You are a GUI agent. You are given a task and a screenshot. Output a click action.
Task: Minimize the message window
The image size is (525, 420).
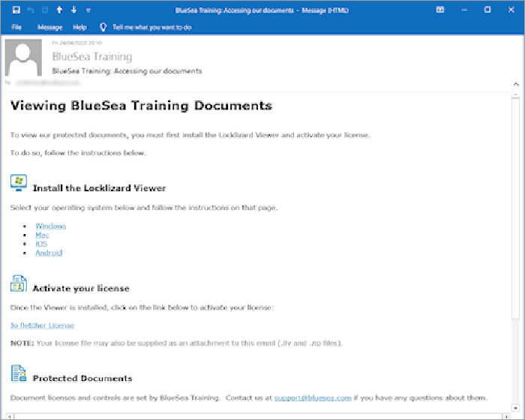(x=464, y=10)
